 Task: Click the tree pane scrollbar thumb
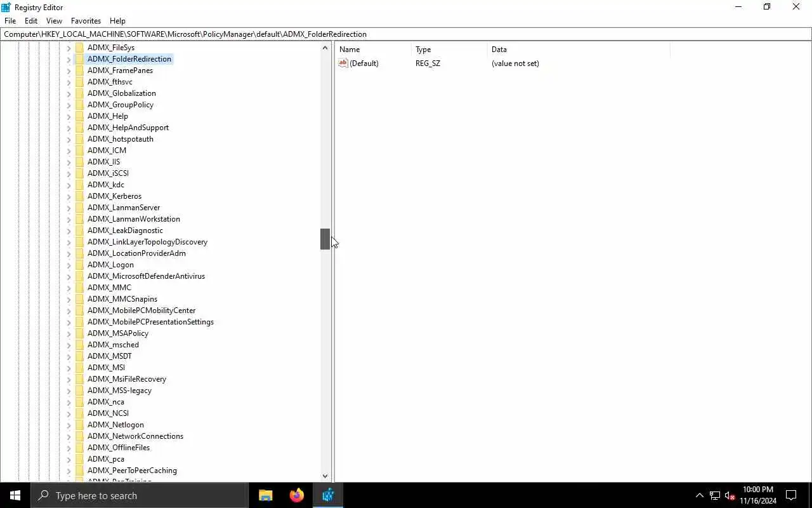tap(325, 239)
